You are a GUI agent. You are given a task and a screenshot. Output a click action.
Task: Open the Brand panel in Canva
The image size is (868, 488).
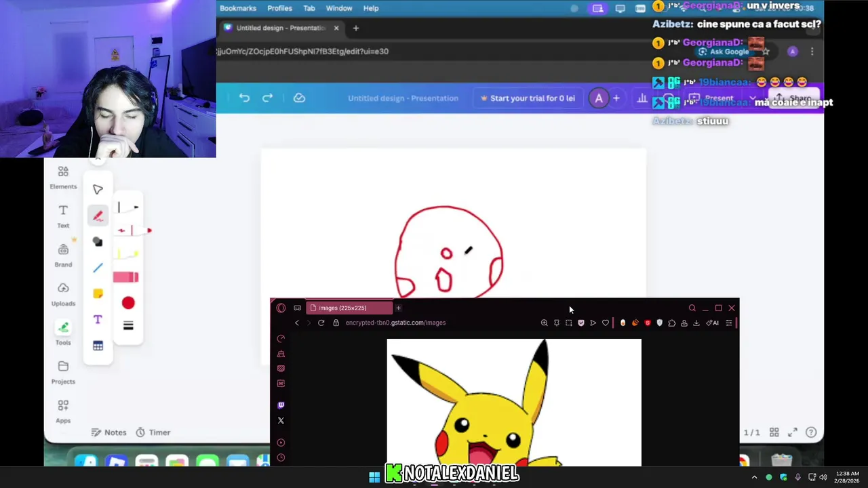pyautogui.click(x=63, y=256)
